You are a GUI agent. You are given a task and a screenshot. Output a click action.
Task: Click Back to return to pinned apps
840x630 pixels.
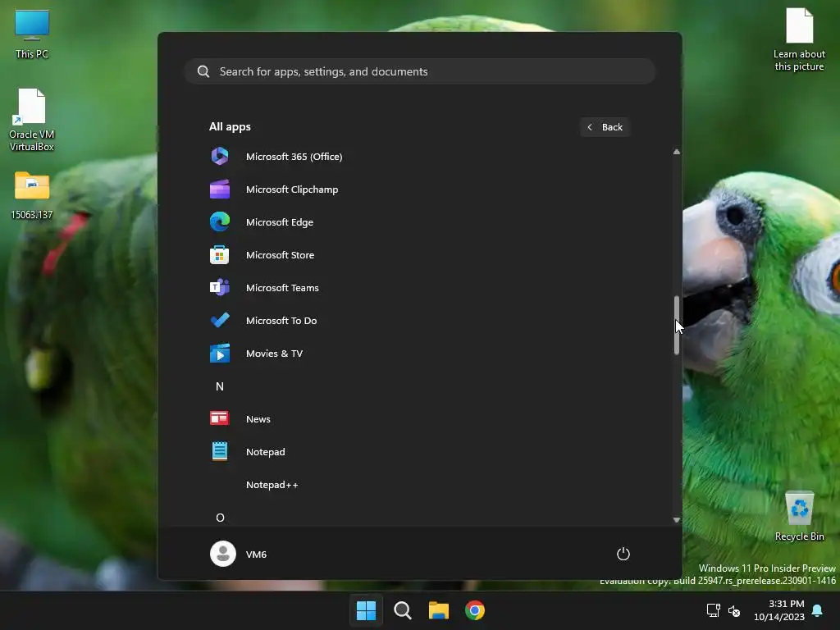(x=605, y=127)
